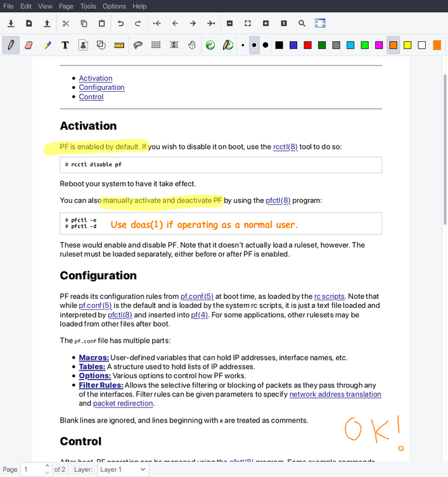Pick the blue color swatch
Viewport: 448px width, 477px height.
click(x=293, y=45)
